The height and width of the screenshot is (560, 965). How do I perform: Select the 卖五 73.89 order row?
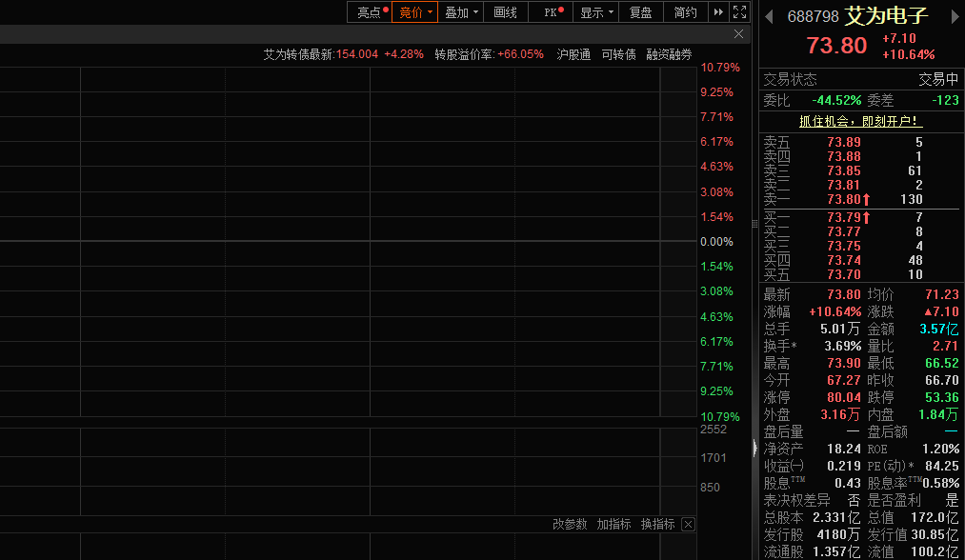pos(861,142)
